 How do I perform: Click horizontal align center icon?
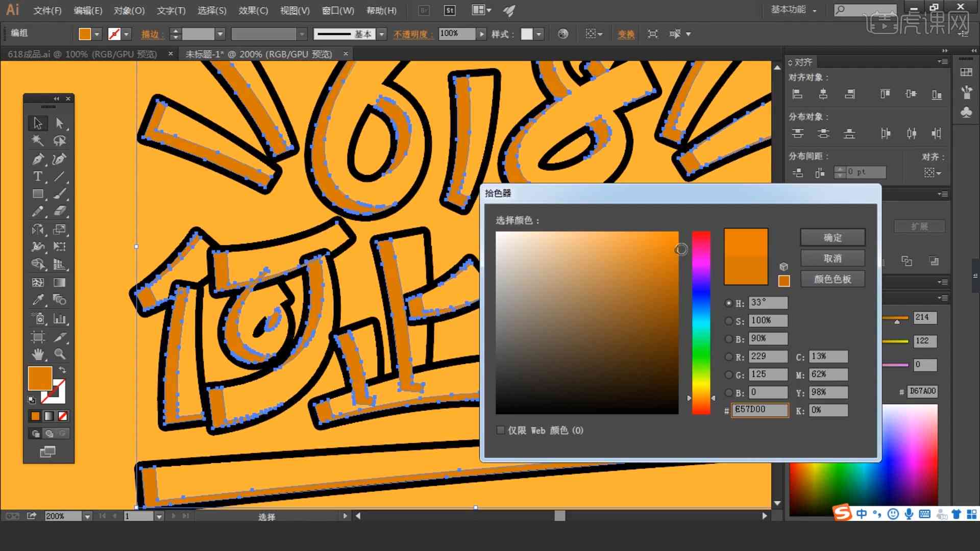click(x=823, y=94)
